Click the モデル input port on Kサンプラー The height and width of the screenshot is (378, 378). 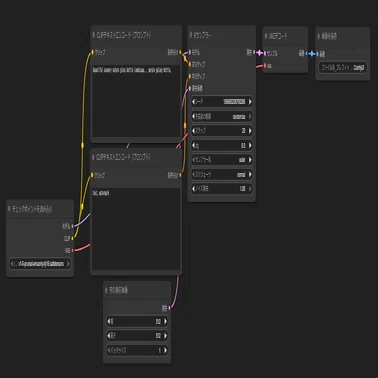(x=190, y=52)
